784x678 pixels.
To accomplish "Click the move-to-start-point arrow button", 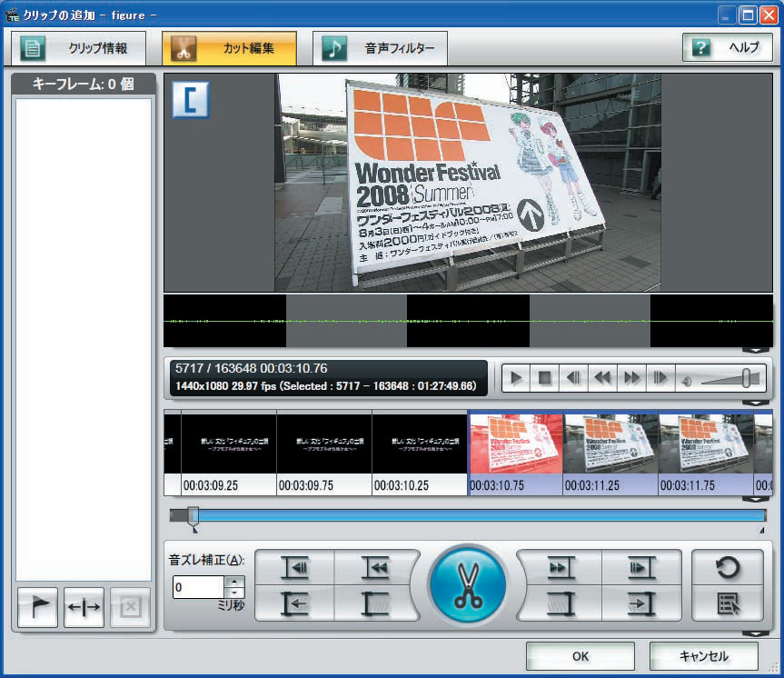I will pos(295,603).
